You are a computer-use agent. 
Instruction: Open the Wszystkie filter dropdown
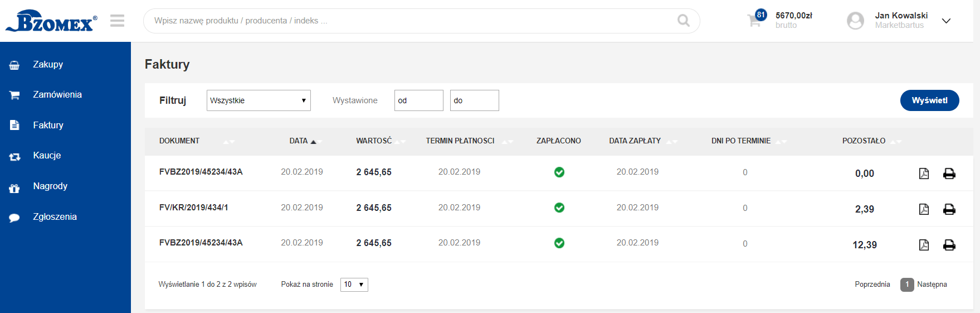(x=259, y=100)
